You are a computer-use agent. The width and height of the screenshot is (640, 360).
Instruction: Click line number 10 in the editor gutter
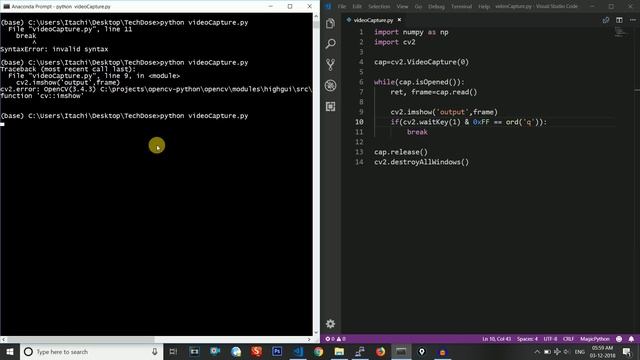(x=359, y=122)
